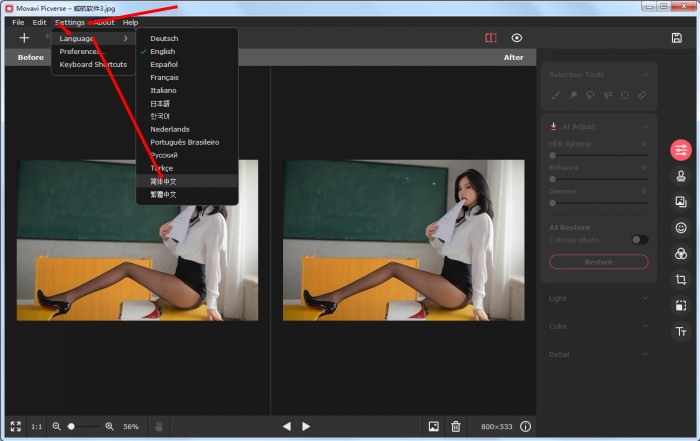This screenshot has width=700, height=441.
Task: Click the image info icon
Action: (525, 426)
